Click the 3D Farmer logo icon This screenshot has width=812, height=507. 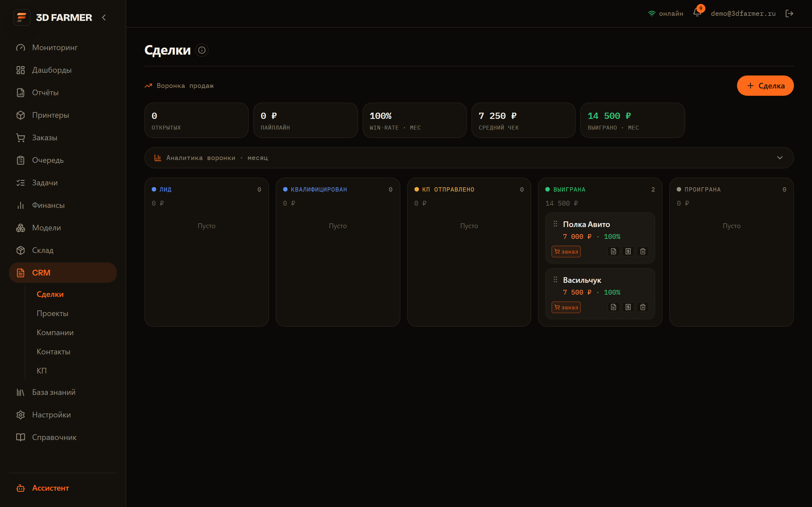[22, 17]
